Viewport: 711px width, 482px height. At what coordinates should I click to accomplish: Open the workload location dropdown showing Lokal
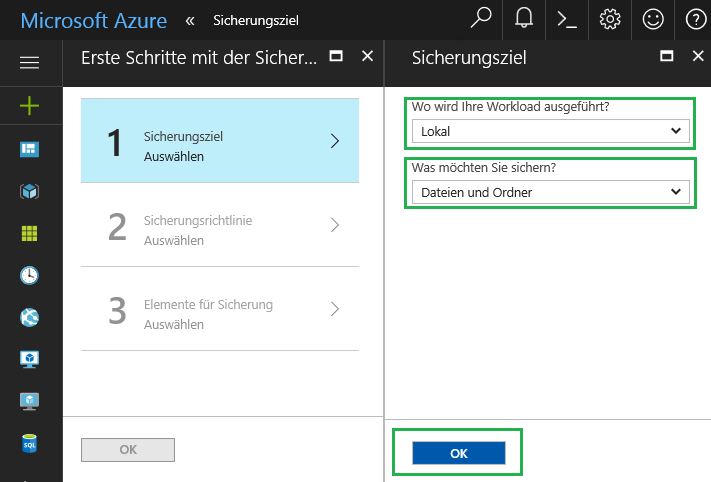point(550,131)
